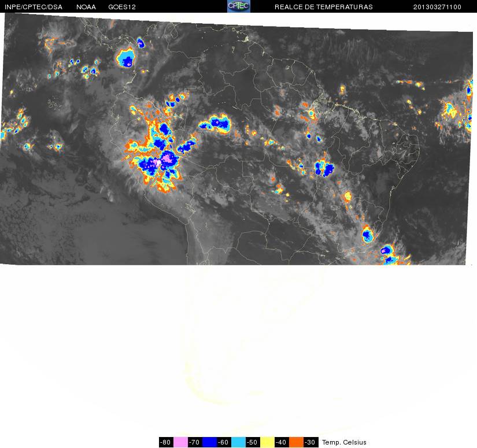477x448 pixels.
Task: Click the NOAA label in header
Action: [86, 7]
